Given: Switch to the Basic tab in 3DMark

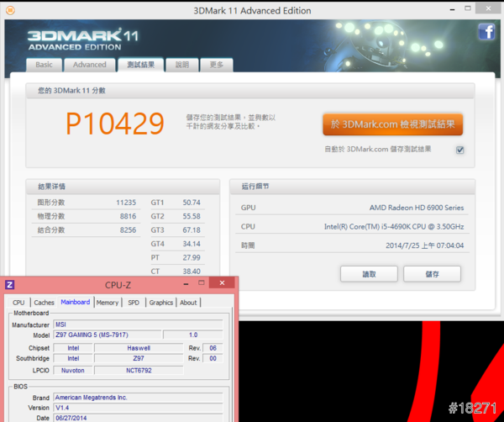Looking at the screenshot, I should tap(44, 65).
